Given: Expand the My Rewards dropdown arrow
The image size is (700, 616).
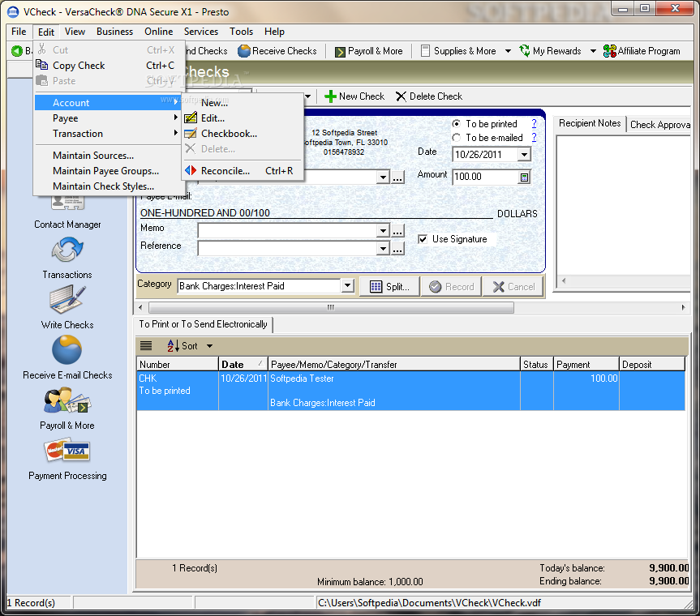Looking at the screenshot, I should tap(593, 51).
